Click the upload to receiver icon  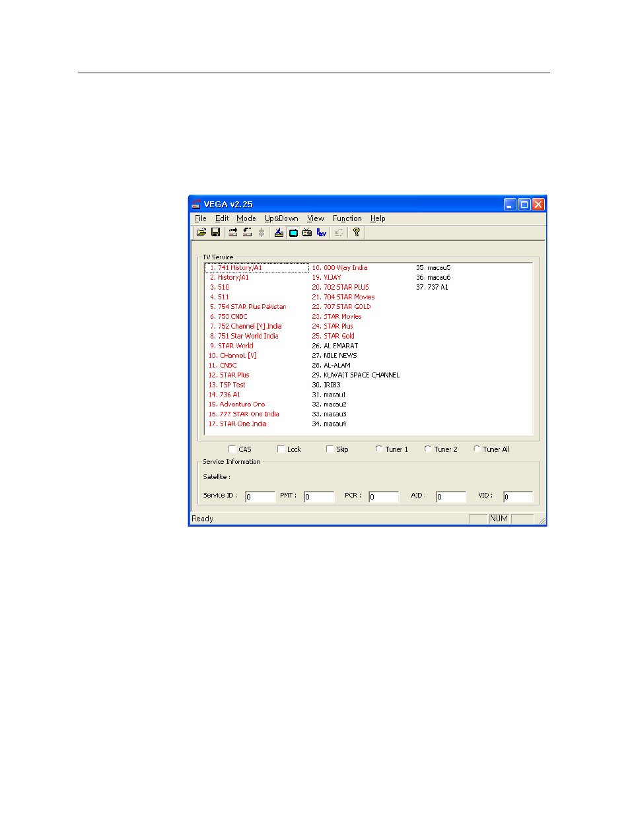[233, 232]
